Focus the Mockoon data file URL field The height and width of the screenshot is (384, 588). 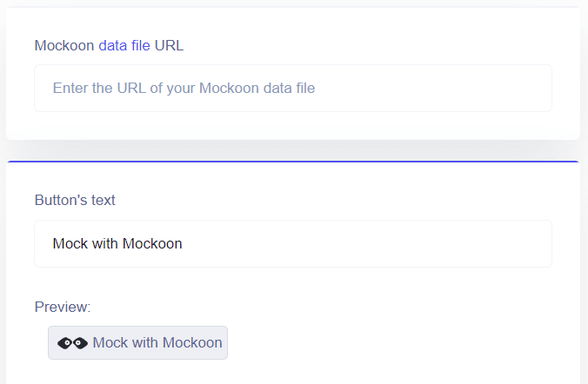292,88
